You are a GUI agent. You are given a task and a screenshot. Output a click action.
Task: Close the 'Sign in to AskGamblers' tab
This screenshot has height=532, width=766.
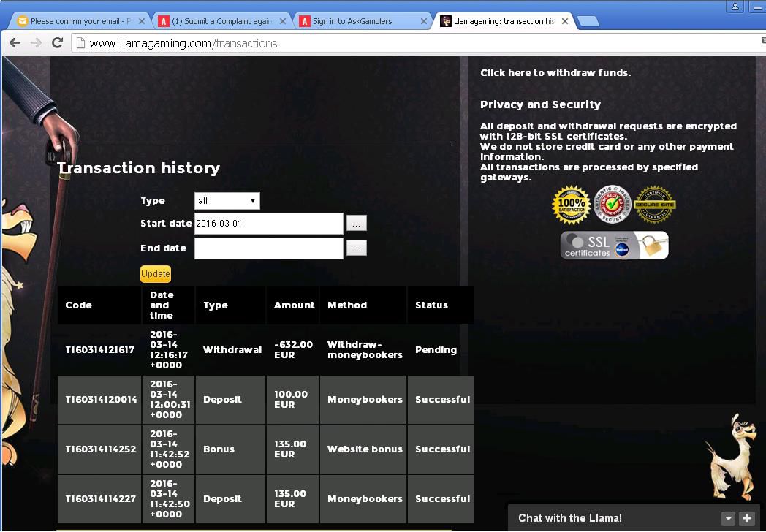423,21
